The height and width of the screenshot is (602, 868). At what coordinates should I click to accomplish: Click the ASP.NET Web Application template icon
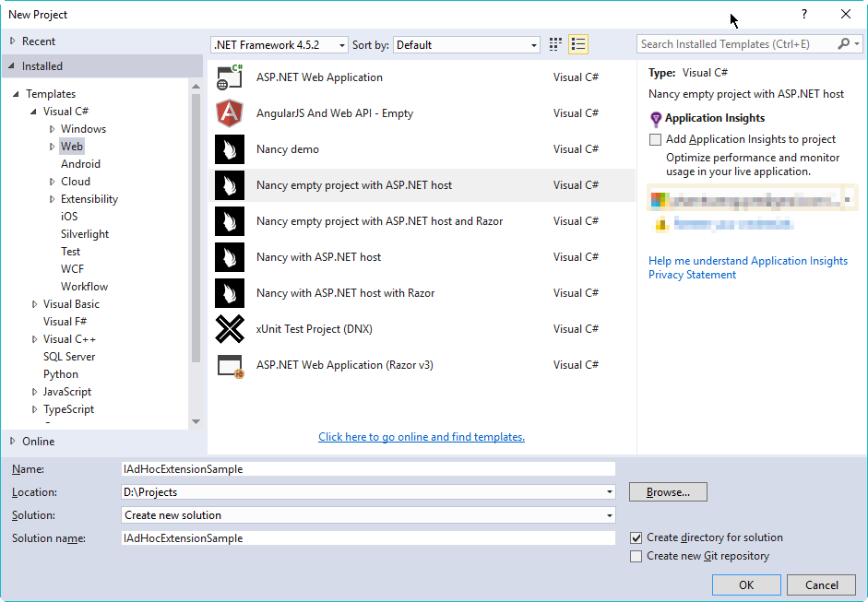pyautogui.click(x=229, y=77)
